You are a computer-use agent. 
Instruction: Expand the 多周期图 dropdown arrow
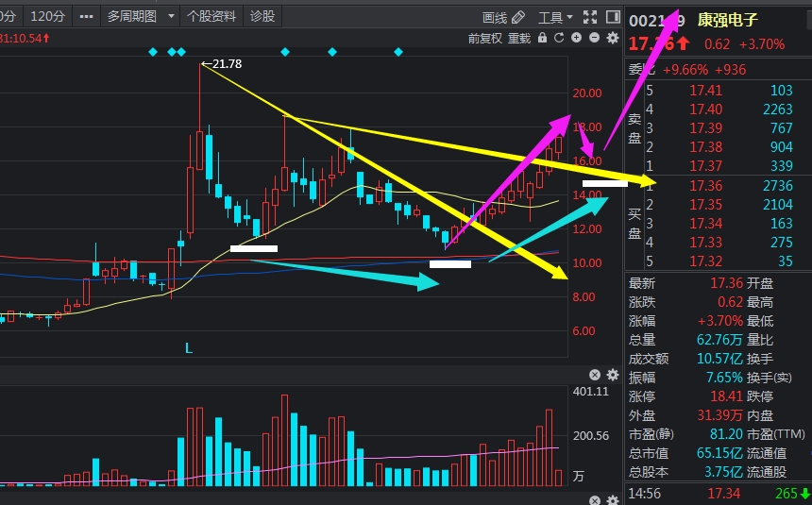point(171,17)
